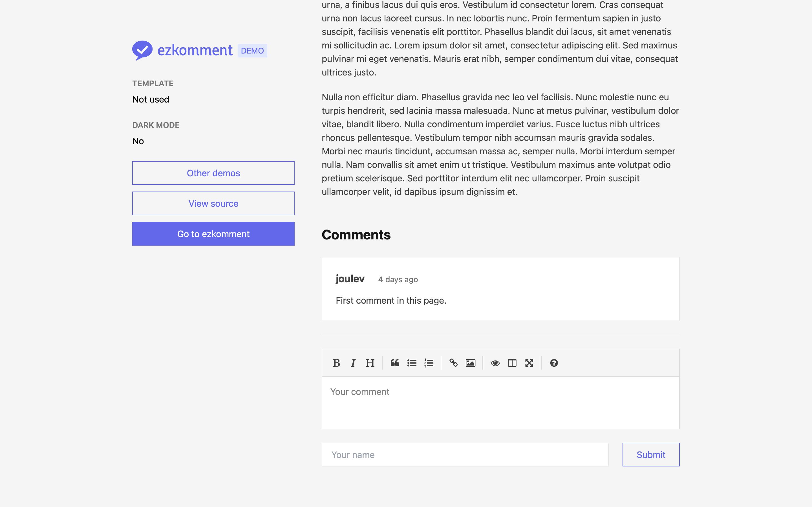Toggle the Preview mode eye icon

pyautogui.click(x=495, y=363)
